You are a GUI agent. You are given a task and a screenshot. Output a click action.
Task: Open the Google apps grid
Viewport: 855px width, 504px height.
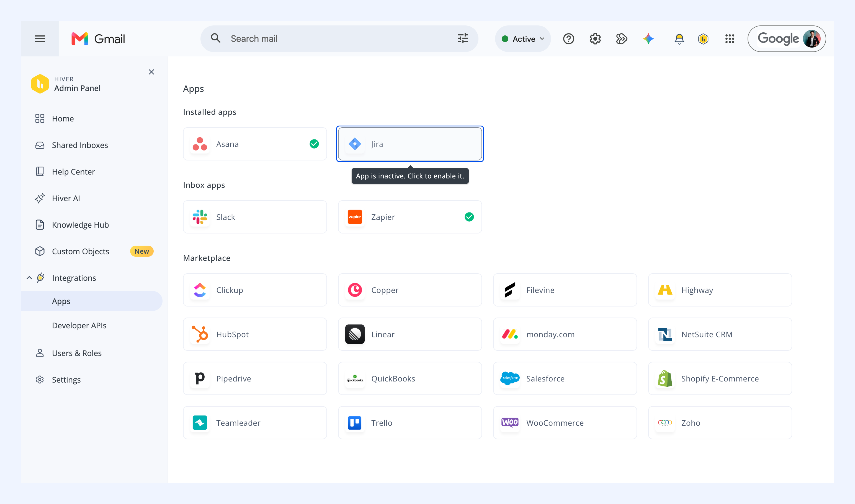[730, 39]
